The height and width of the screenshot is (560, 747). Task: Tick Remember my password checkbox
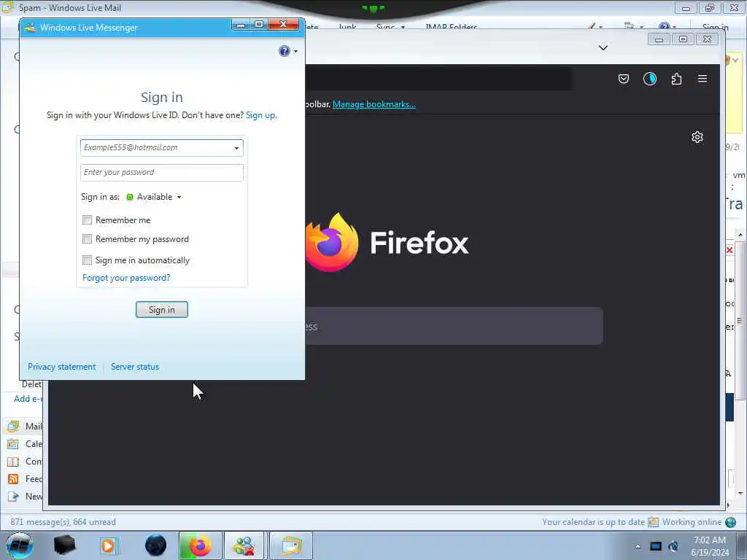88,239
